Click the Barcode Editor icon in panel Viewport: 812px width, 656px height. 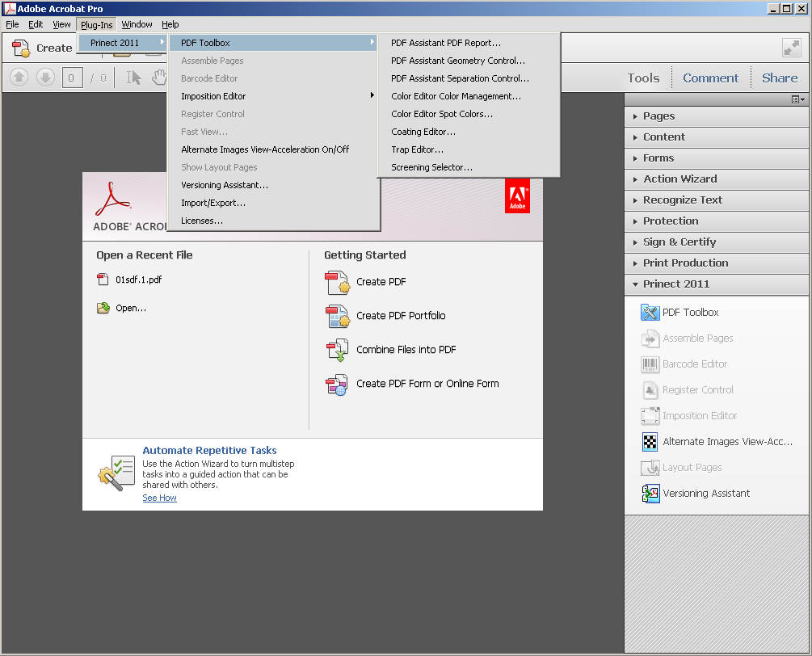tap(650, 364)
